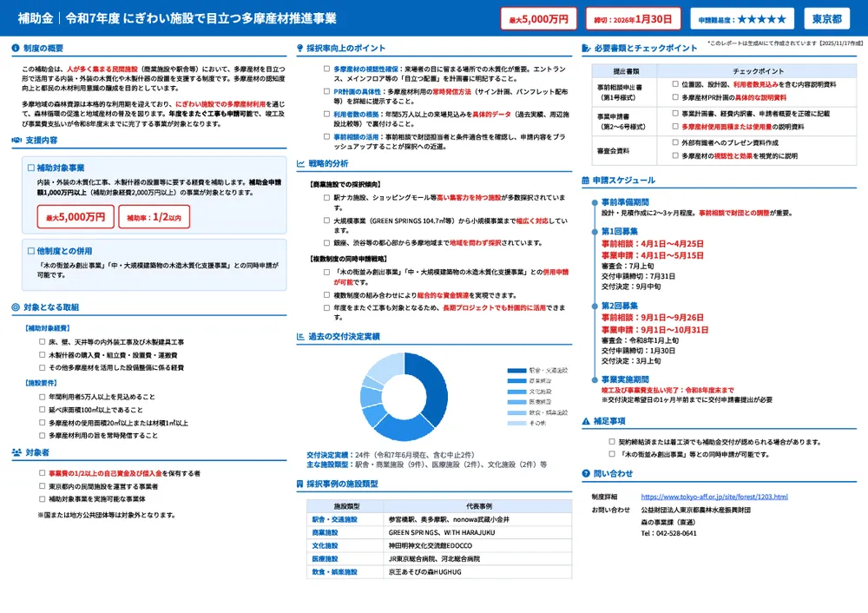Click the 補助率 1/2以内 badge
This screenshot has width=868, height=613.
154,217
